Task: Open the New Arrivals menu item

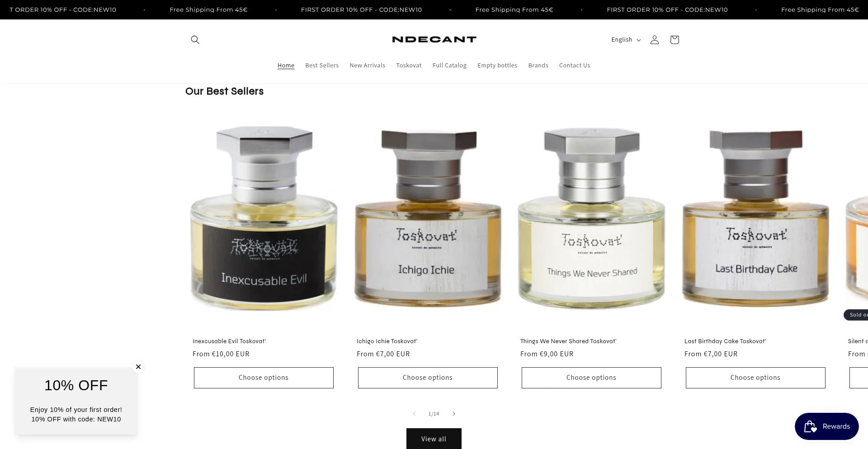Action: pyautogui.click(x=367, y=66)
